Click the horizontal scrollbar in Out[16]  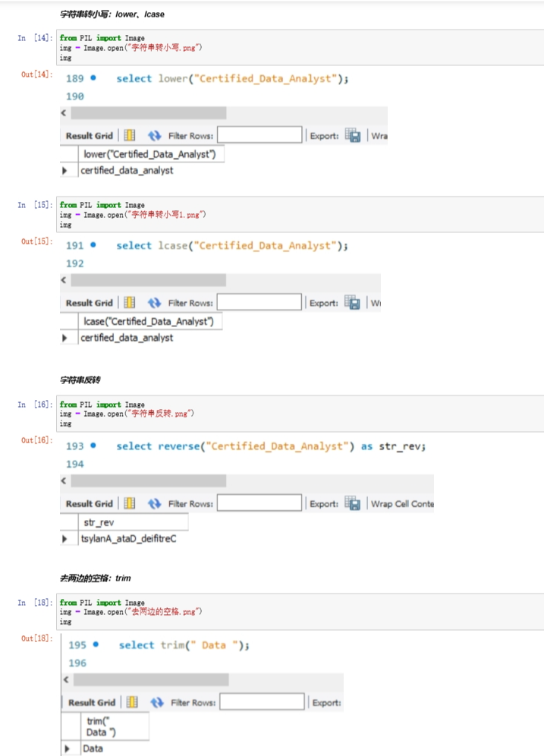point(149,480)
